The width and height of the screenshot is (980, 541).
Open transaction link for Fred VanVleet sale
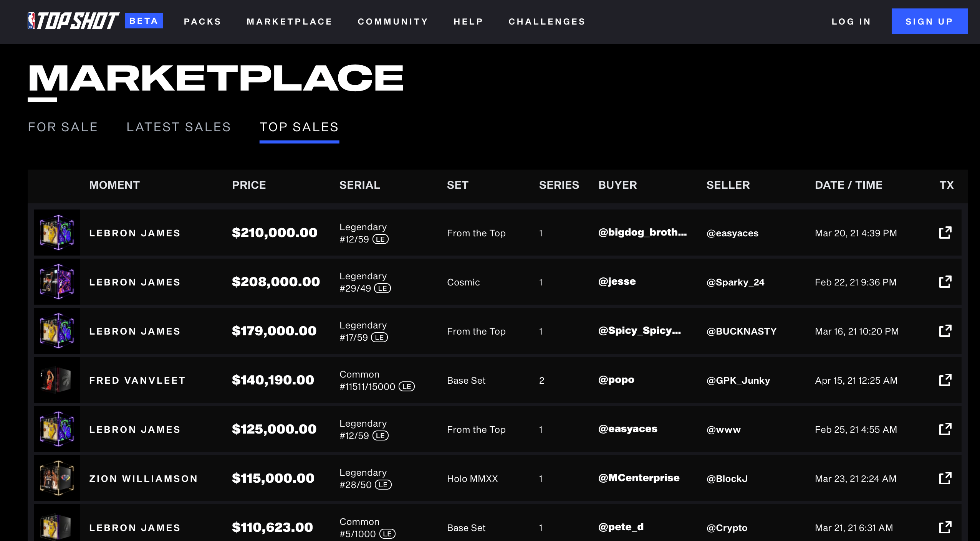click(x=945, y=380)
